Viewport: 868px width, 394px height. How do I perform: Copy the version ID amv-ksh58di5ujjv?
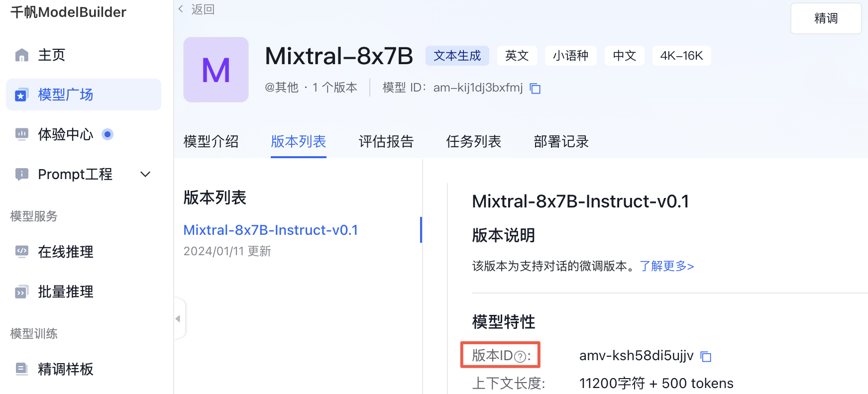(706, 356)
